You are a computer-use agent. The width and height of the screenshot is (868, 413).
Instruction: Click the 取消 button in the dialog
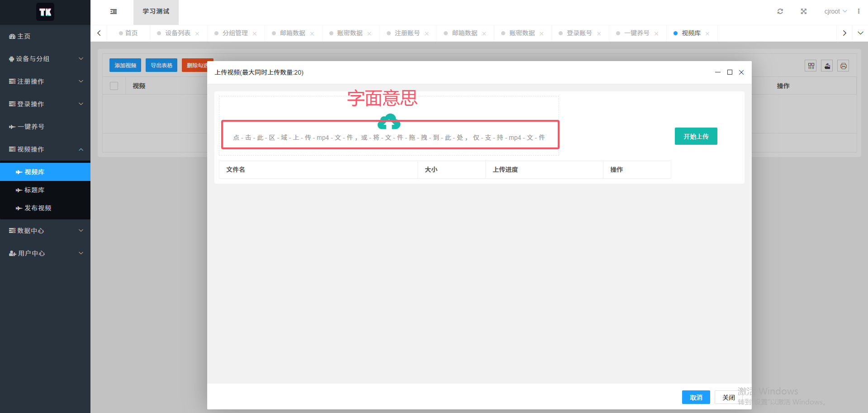click(x=696, y=397)
